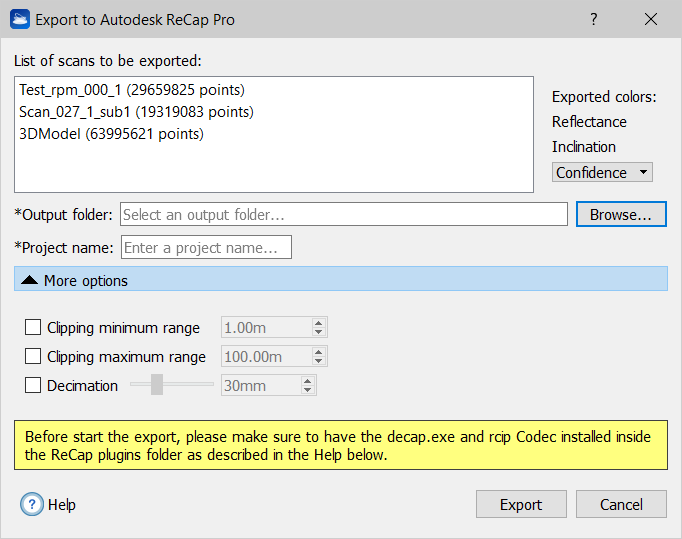Viewport: 682px width, 539px height.
Task: Decrease clipping minimum range with down arrow
Action: [318, 332]
